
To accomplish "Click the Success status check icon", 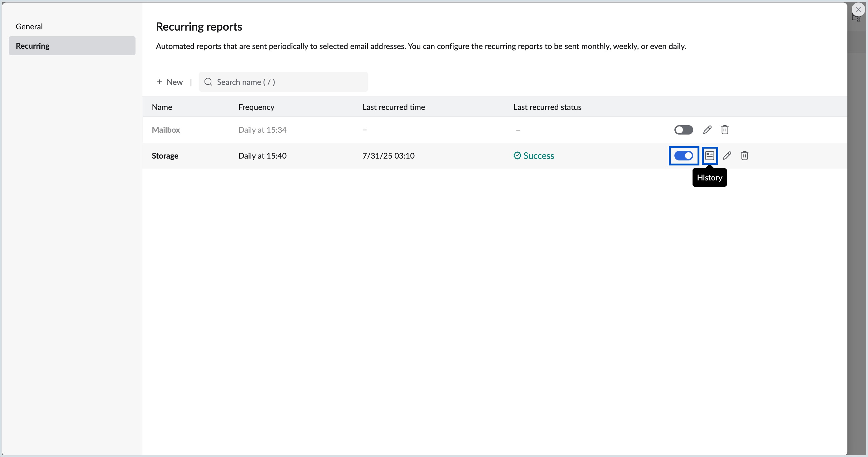I will click(x=517, y=155).
